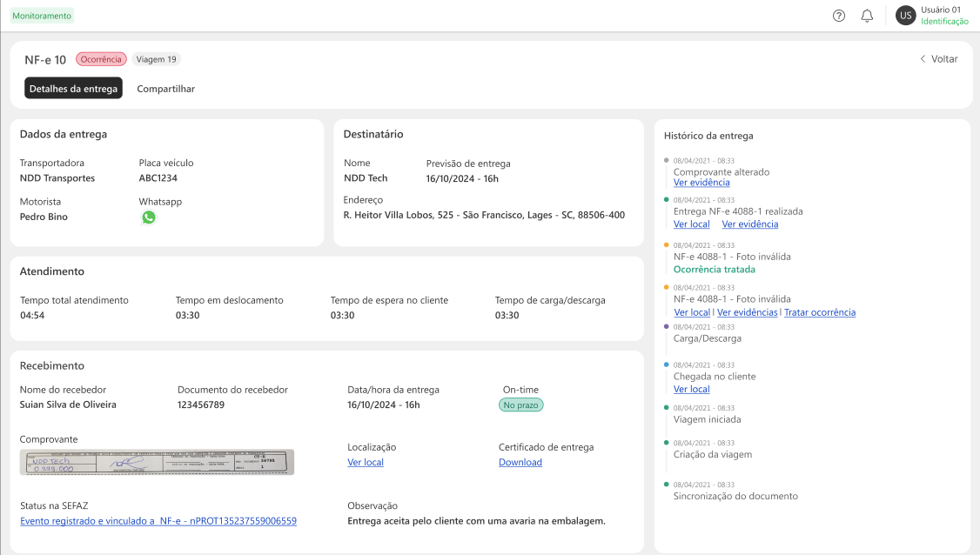Click Sincronização do documento history entry
The width and height of the screenshot is (980, 555).
point(735,496)
